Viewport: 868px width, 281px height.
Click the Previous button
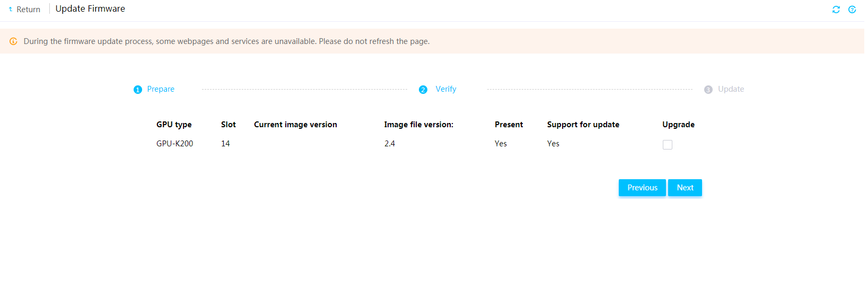tap(642, 188)
